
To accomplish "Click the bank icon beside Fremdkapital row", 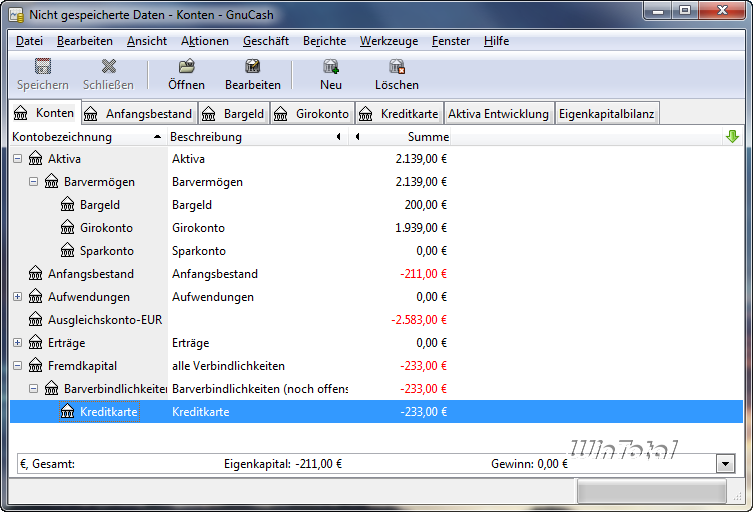I will click(36, 366).
